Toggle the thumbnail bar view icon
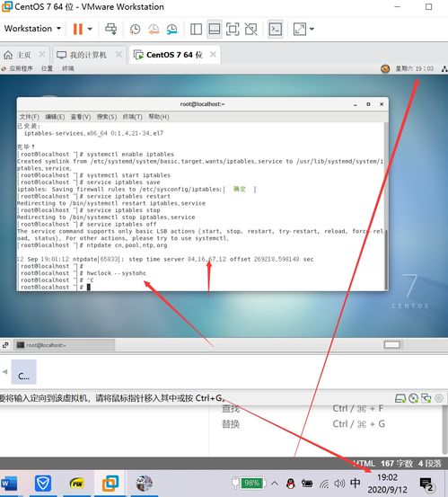This screenshot has width=448, height=497. [x=215, y=29]
